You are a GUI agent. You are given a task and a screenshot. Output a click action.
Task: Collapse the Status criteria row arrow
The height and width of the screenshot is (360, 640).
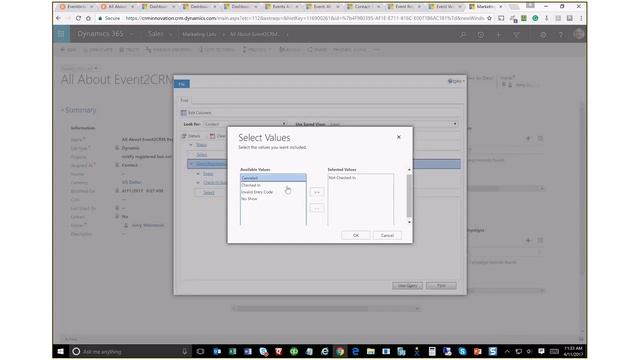[x=191, y=145]
